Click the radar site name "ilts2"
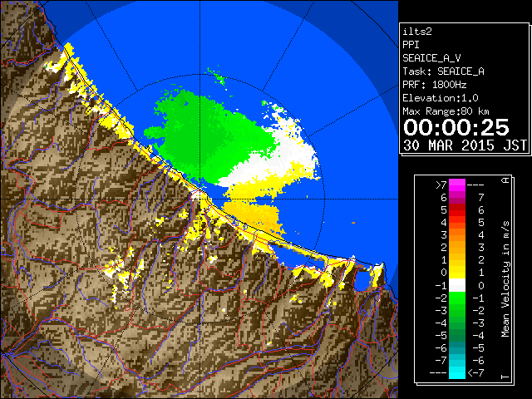The image size is (532, 399). pos(417,32)
